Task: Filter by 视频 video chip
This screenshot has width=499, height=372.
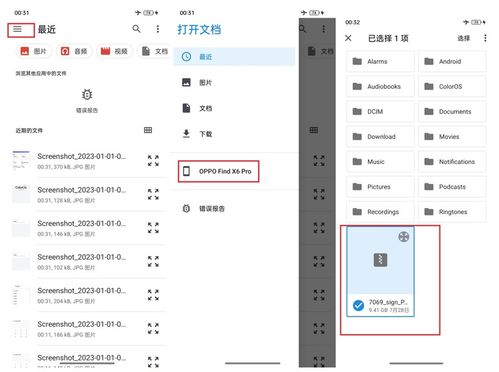Action: coord(114,51)
